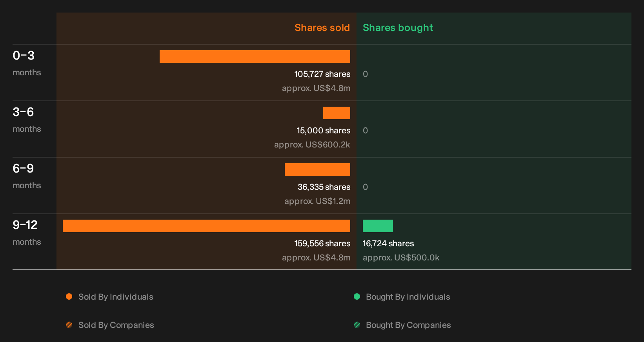This screenshot has height=342, width=644.
Task: Click the 15,000 shares value
Action: pos(324,131)
